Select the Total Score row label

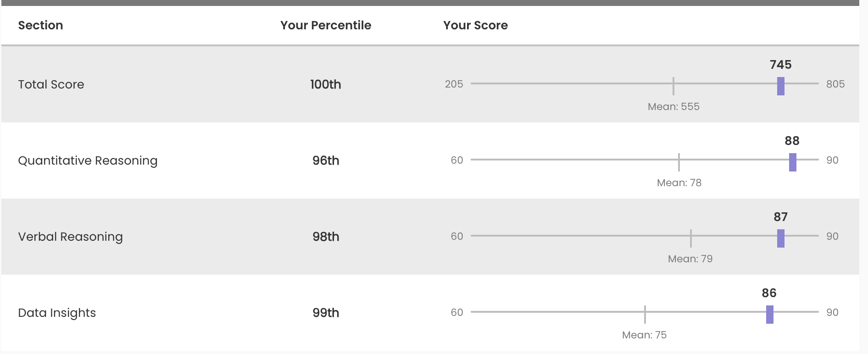tap(51, 84)
